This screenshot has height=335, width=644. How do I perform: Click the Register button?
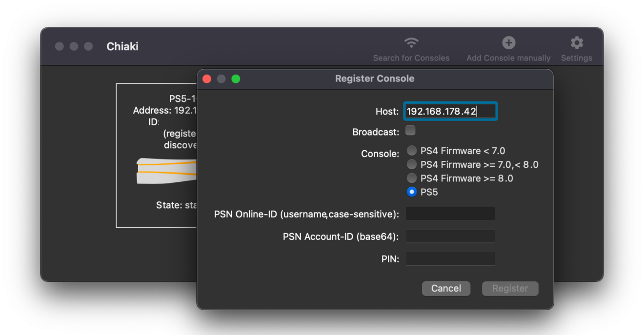coord(510,288)
